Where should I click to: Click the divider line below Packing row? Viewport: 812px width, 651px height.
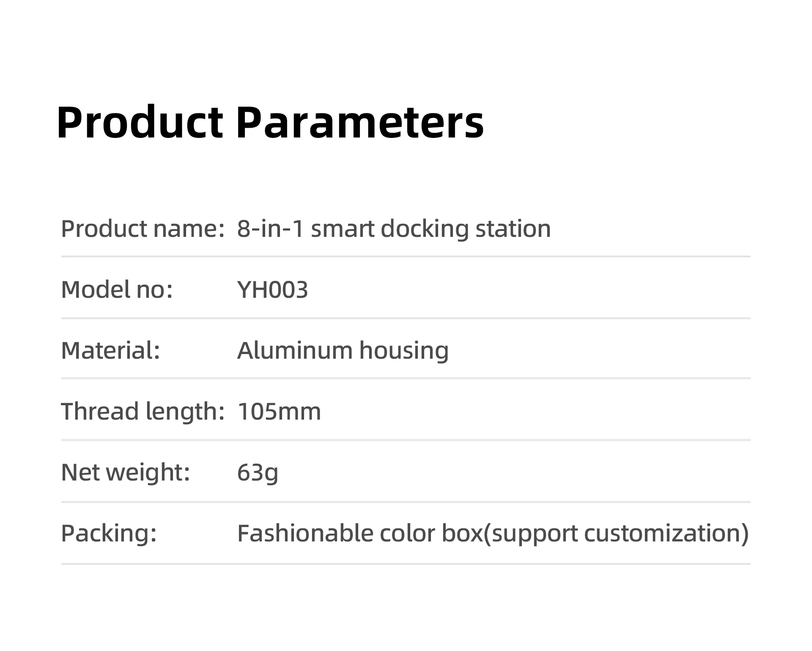(406, 564)
